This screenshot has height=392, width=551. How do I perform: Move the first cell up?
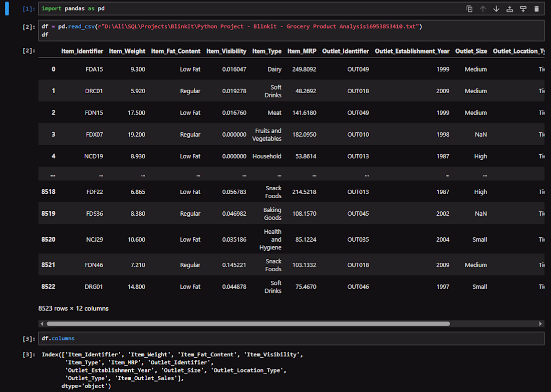point(483,9)
